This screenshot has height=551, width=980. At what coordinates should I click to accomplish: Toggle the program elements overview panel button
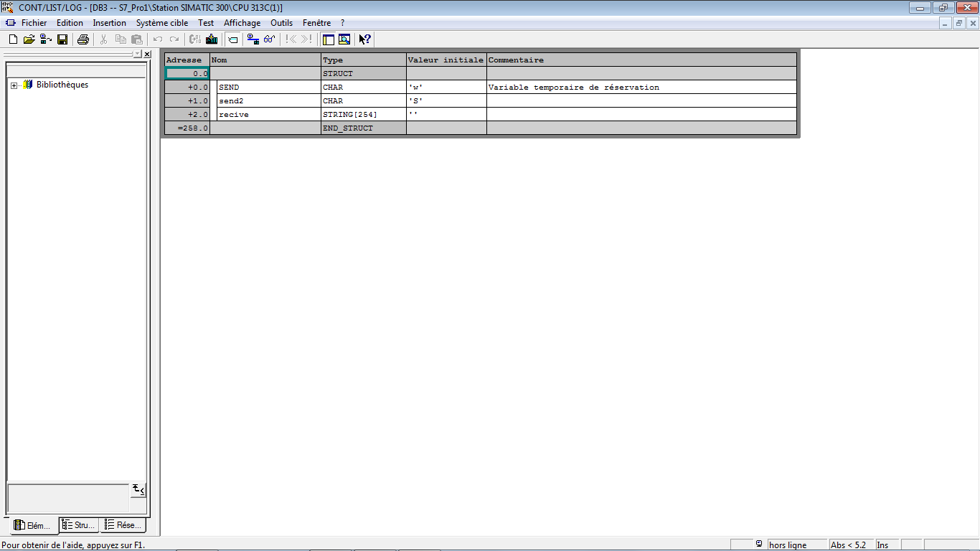pyautogui.click(x=328, y=39)
